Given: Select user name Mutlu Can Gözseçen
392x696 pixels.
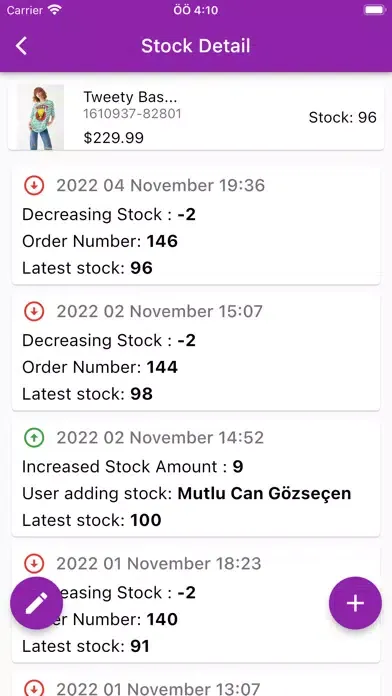Looking at the screenshot, I should pyautogui.click(x=264, y=493).
